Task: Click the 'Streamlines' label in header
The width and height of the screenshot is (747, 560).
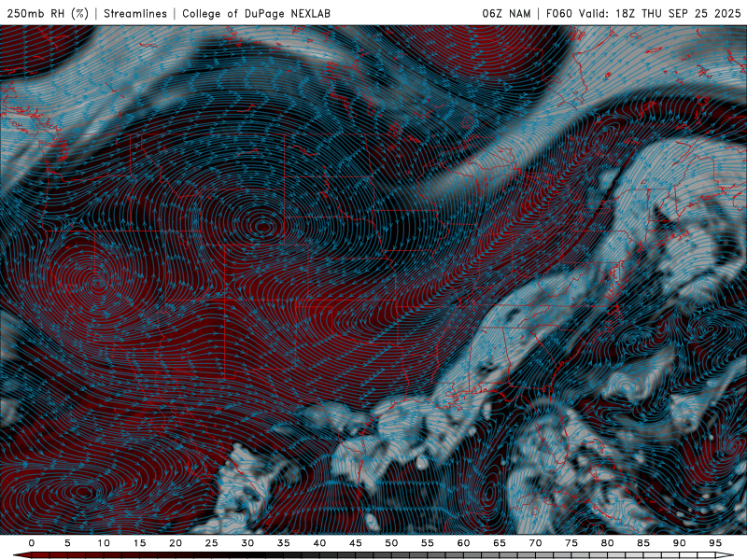Action: tap(135, 13)
